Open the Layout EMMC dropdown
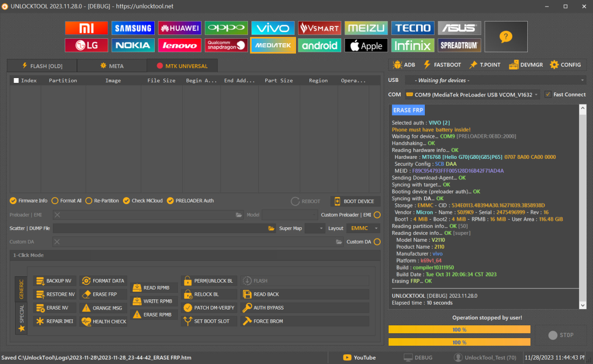The height and width of the screenshot is (364, 593). 363,228
